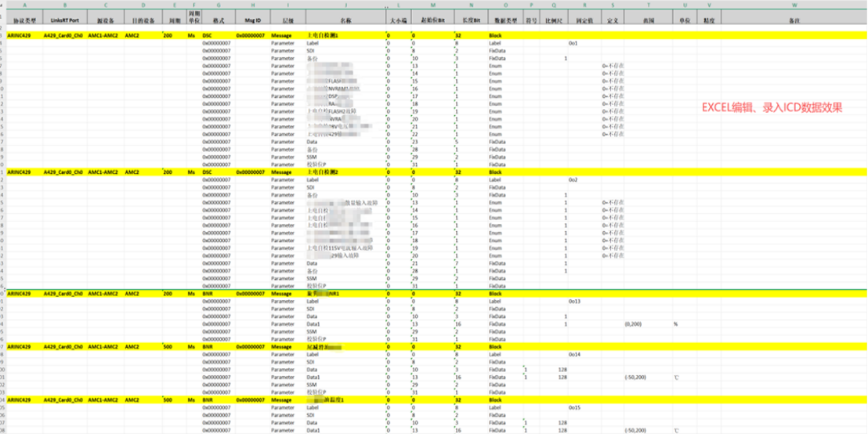868x434 pixels.
Task: Click the cell containing 0o13
Action: pyautogui.click(x=574, y=301)
